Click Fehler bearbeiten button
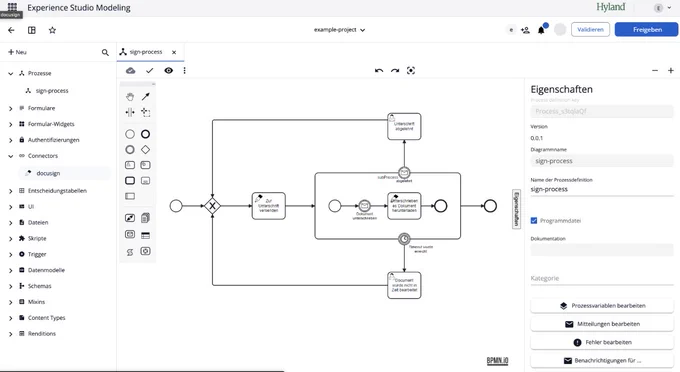This screenshot has width=680, height=372. pyautogui.click(x=602, y=342)
